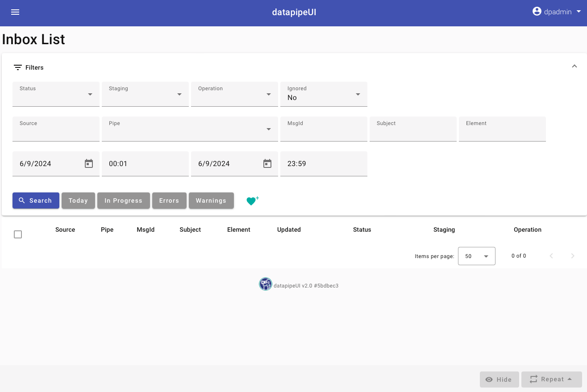Image resolution: width=587 pixels, height=392 pixels.
Task: Open the hamburger navigation menu
Action: point(15,12)
